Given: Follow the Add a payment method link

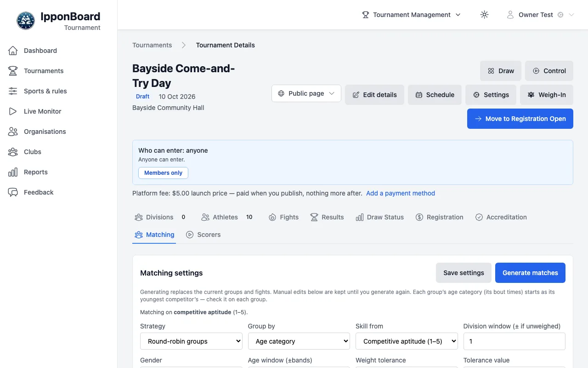Looking at the screenshot, I should [x=401, y=193].
